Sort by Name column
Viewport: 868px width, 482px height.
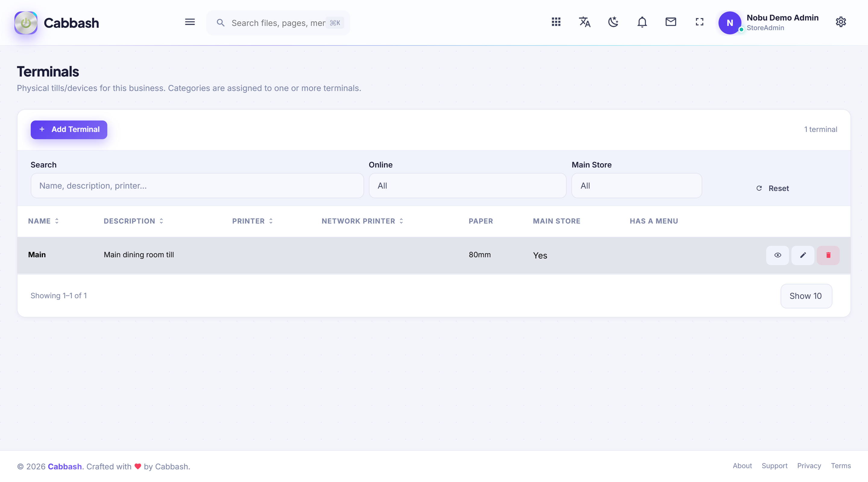43,221
